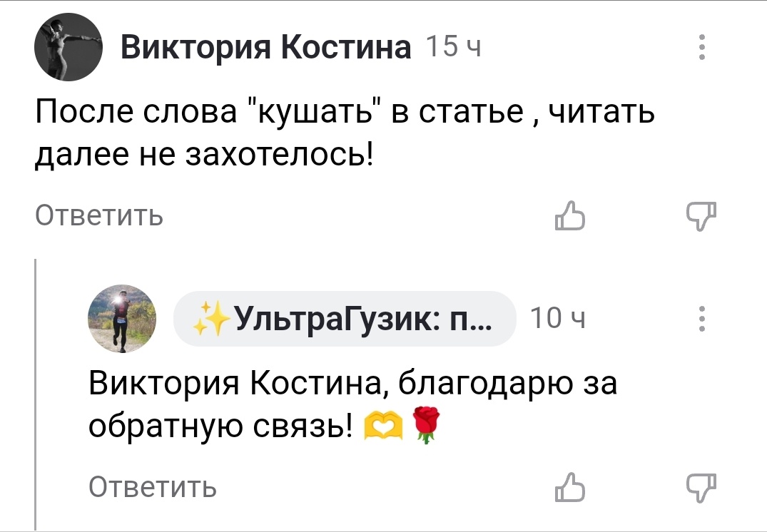The image size is (767, 532).
Task: Open options menu for УльтраГузик's reply
Action: click(703, 319)
